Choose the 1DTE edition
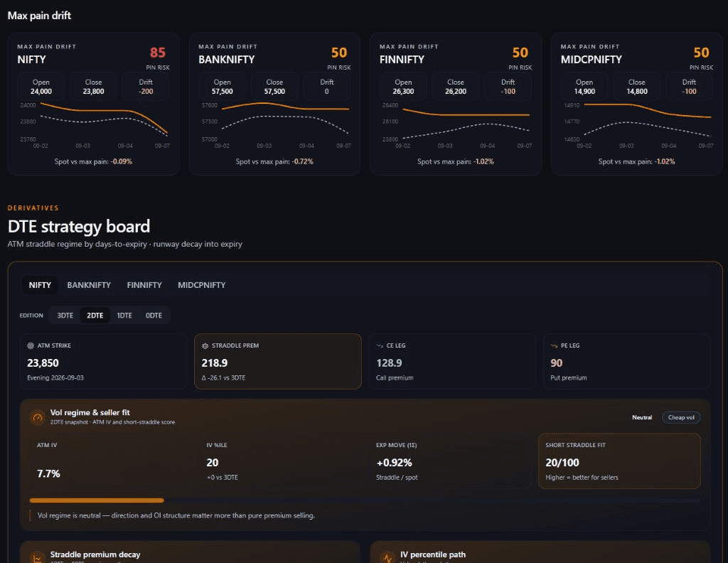 point(124,315)
